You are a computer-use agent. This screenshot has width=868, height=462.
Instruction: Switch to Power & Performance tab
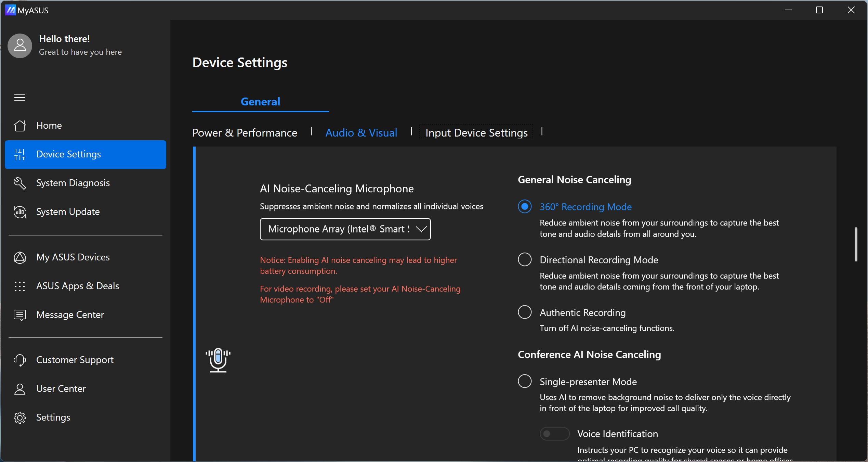click(245, 133)
